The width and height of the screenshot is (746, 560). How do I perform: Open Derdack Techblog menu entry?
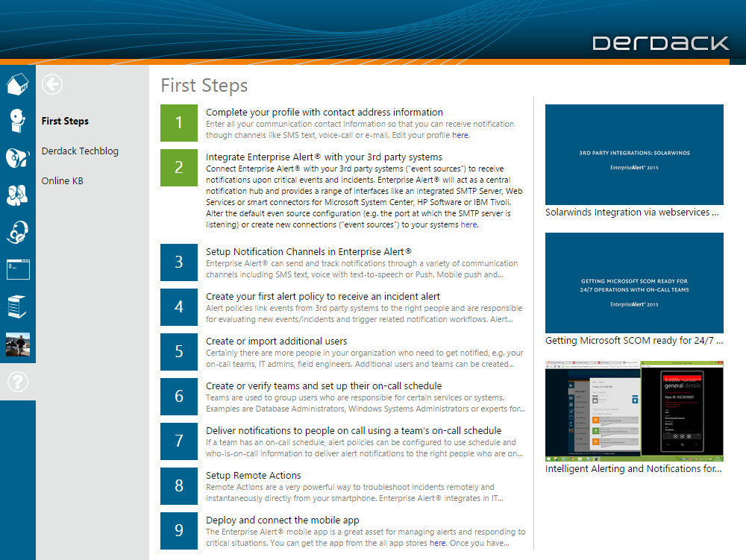click(x=80, y=151)
